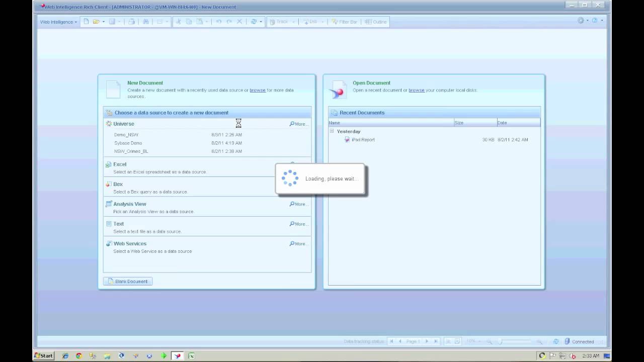Sort recent documents by Name column
Screen dimensions: 644x362
391,123
